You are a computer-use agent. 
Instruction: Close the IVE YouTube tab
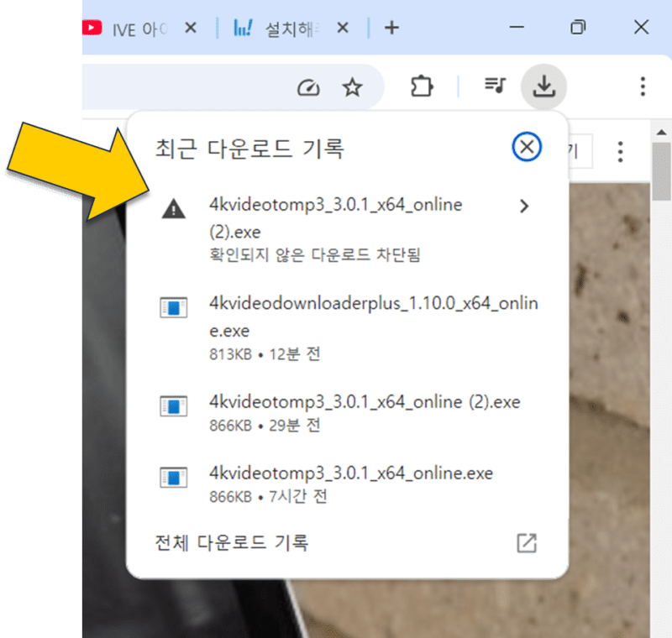point(190,29)
